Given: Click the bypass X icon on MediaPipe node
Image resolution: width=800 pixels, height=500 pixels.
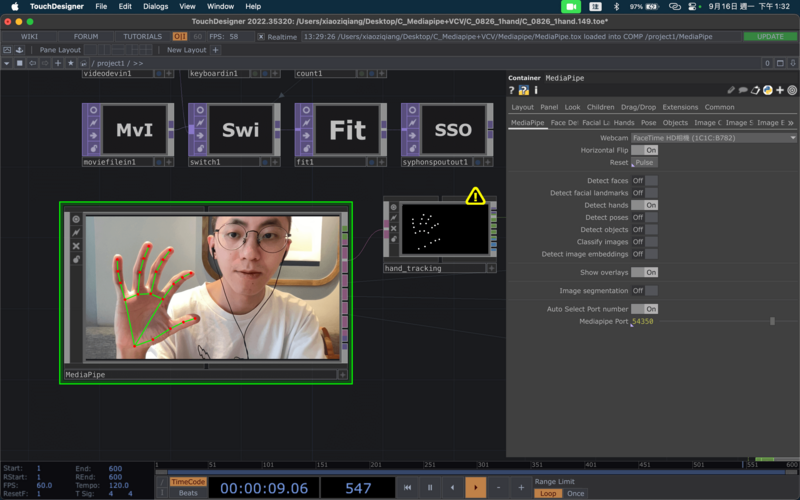Looking at the screenshot, I should tap(76, 245).
